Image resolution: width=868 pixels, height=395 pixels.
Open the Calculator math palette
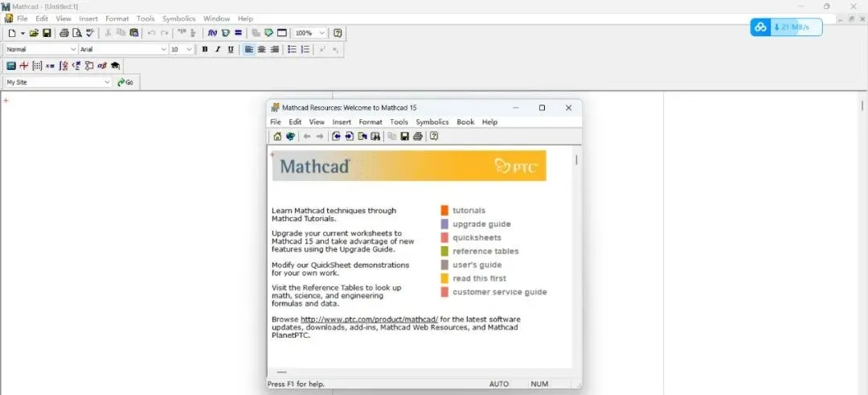(10, 66)
